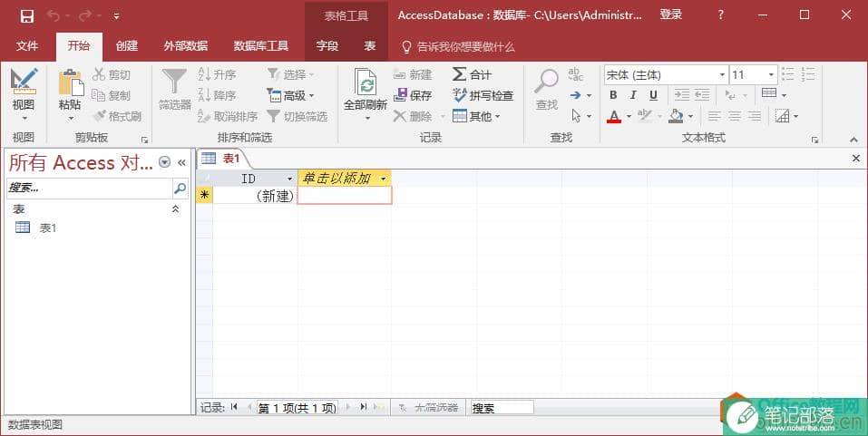Toggle underline formatting U

coord(653,95)
